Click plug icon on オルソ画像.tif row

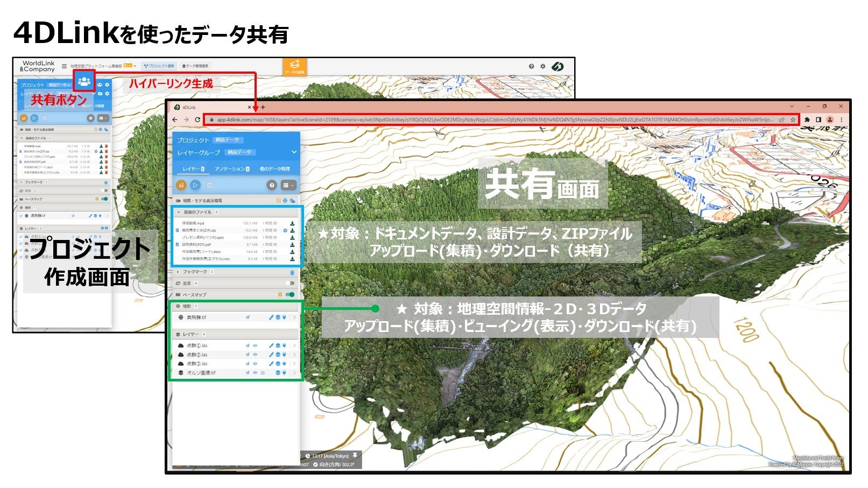284,372
